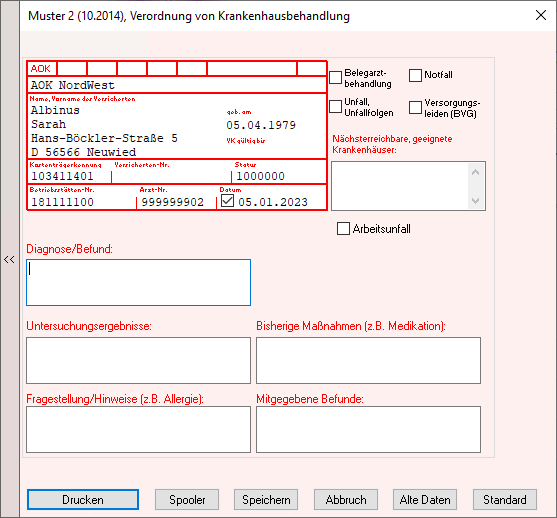
Task: Collapse the side panel with << arrow
Action: pos(9,259)
